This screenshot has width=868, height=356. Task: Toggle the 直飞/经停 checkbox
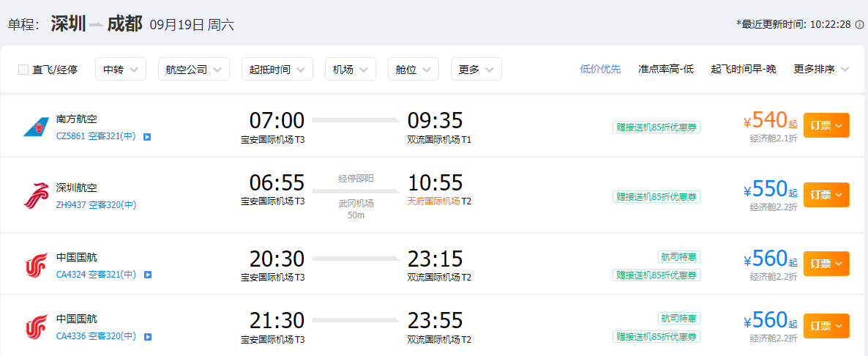coord(23,70)
